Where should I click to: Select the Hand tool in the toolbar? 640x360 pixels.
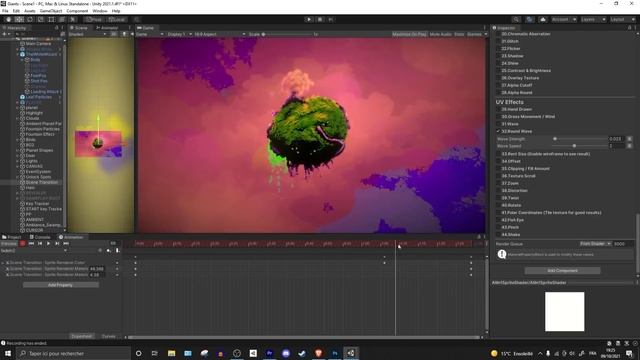point(8,19)
